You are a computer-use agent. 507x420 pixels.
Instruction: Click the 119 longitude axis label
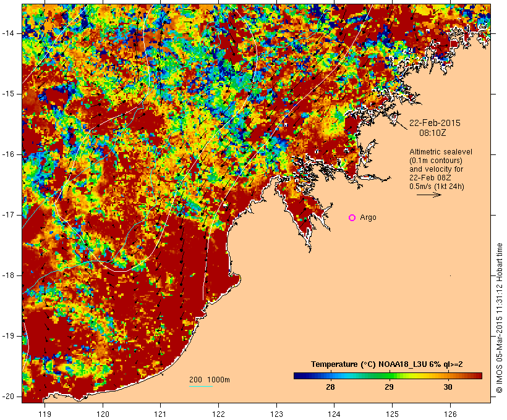tap(45, 414)
